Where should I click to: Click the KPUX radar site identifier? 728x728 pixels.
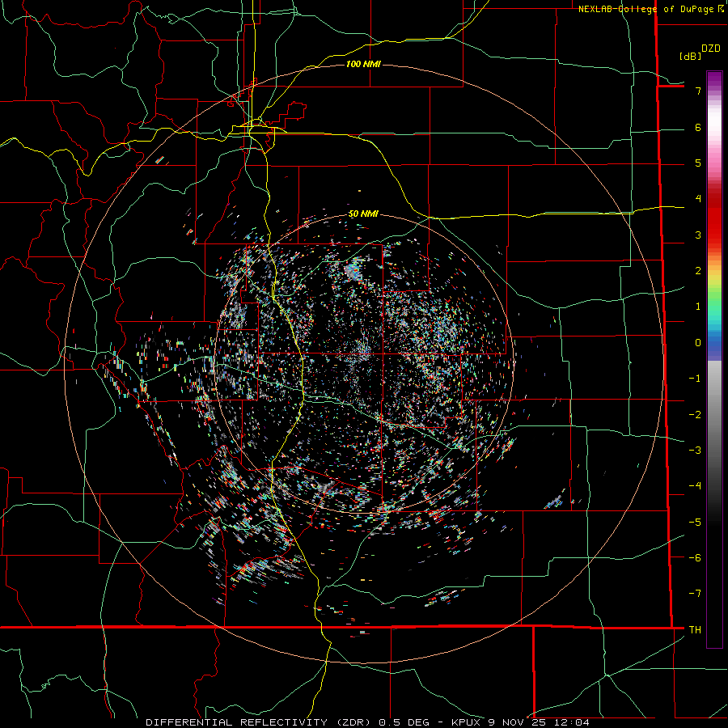(x=467, y=722)
